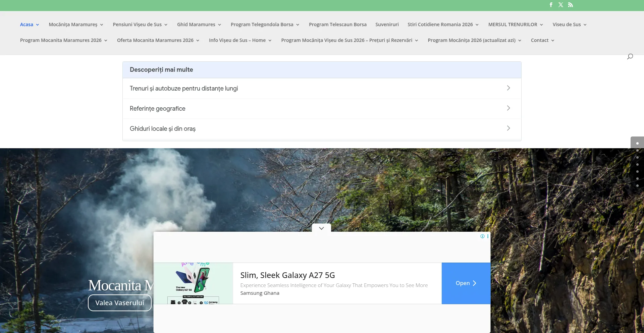Click the Samsung Ghana advertiser text
Viewport: 644px width, 333px height.
260,293
